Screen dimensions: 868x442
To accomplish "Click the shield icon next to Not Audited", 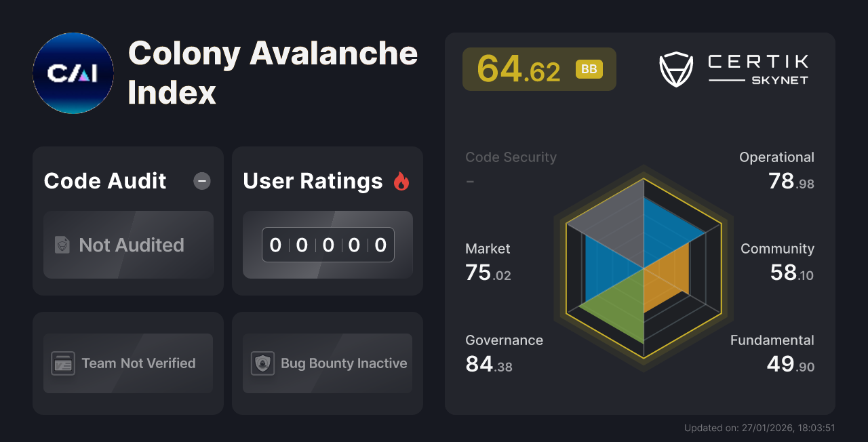I will pos(62,245).
